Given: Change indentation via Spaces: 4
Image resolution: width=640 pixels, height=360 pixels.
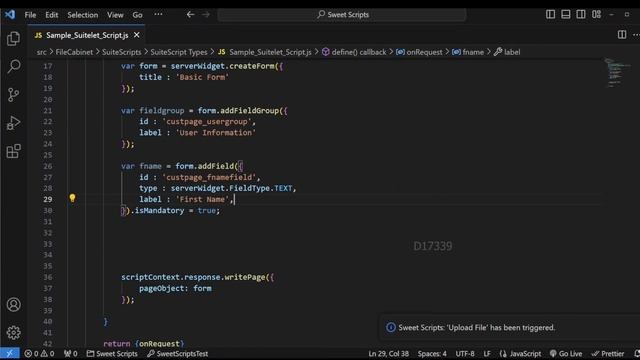Looking at the screenshot, I should click(x=432, y=353).
